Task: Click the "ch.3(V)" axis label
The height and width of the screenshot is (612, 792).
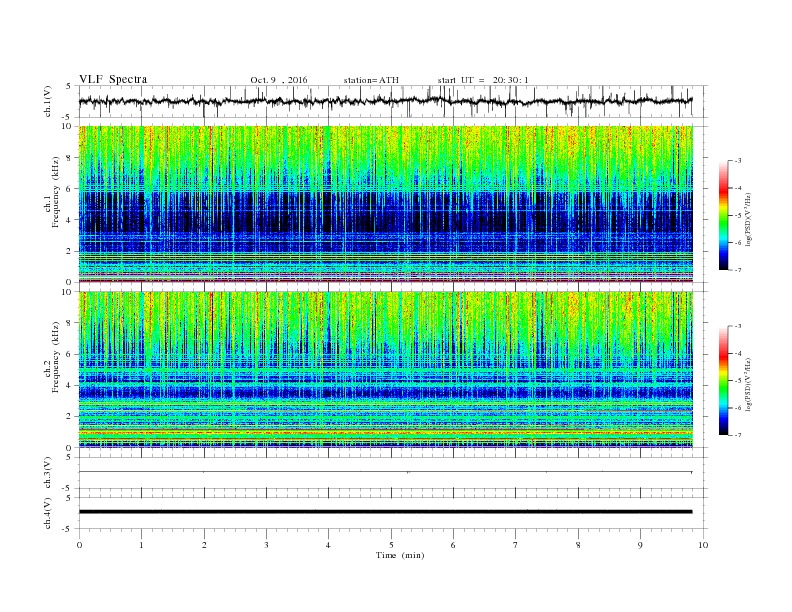Action: coord(48,473)
